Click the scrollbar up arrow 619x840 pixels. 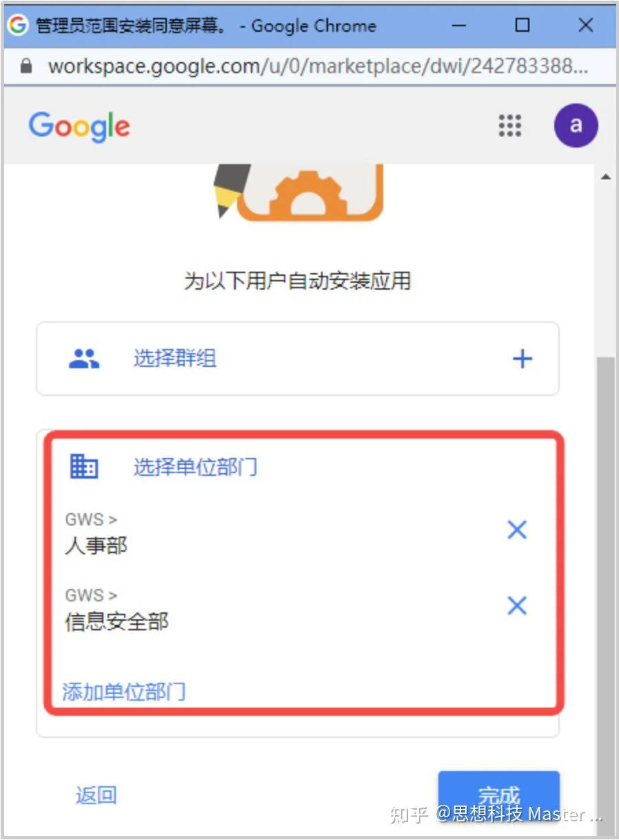click(x=606, y=177)
